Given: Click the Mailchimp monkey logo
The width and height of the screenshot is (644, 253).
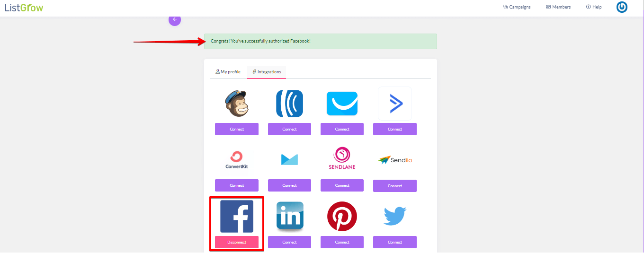Looking at the screenshot, I should tap(236, 104).
